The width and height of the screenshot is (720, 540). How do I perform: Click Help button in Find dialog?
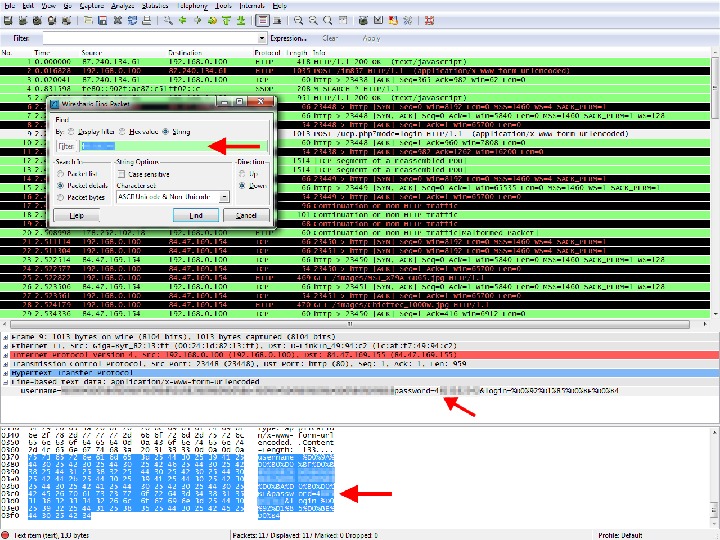(x=76, y=215)
